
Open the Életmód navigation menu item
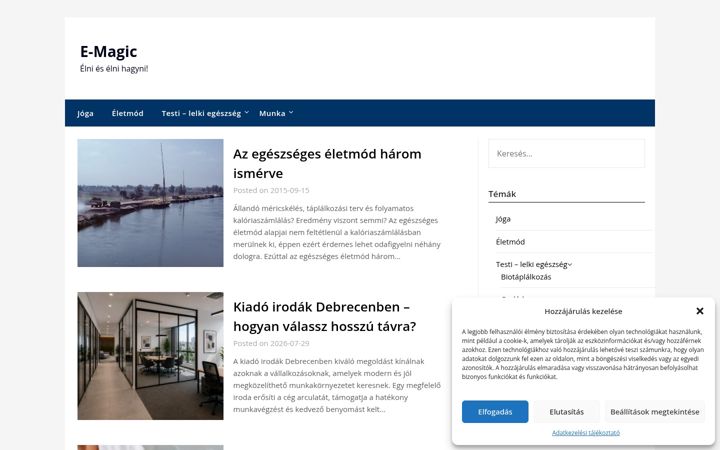point(127,113)
